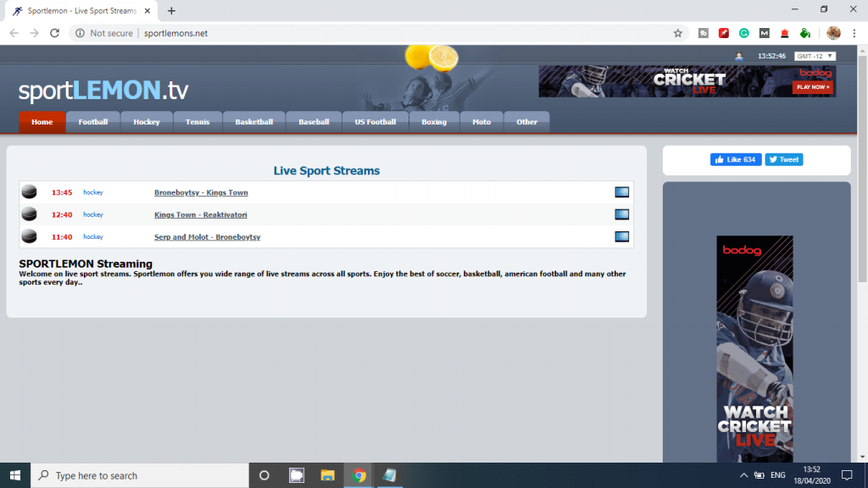Click the address bar URL sportlemons.net

pos(175,33)
